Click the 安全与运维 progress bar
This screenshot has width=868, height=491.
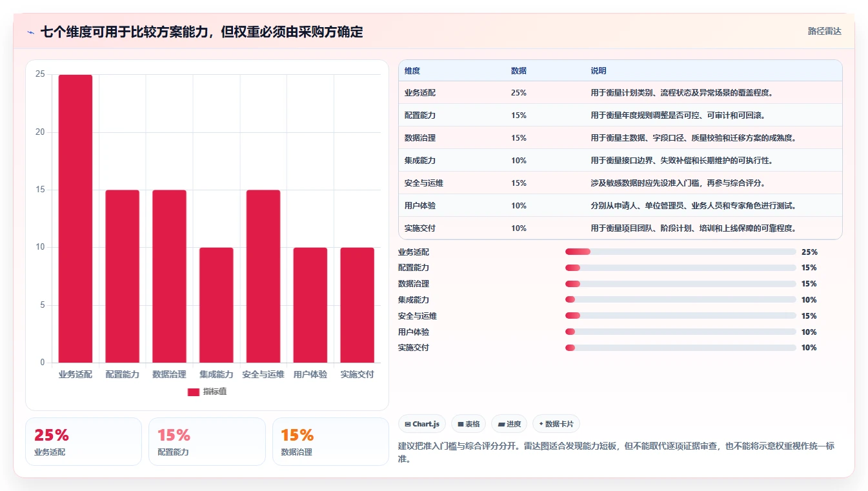680,316
